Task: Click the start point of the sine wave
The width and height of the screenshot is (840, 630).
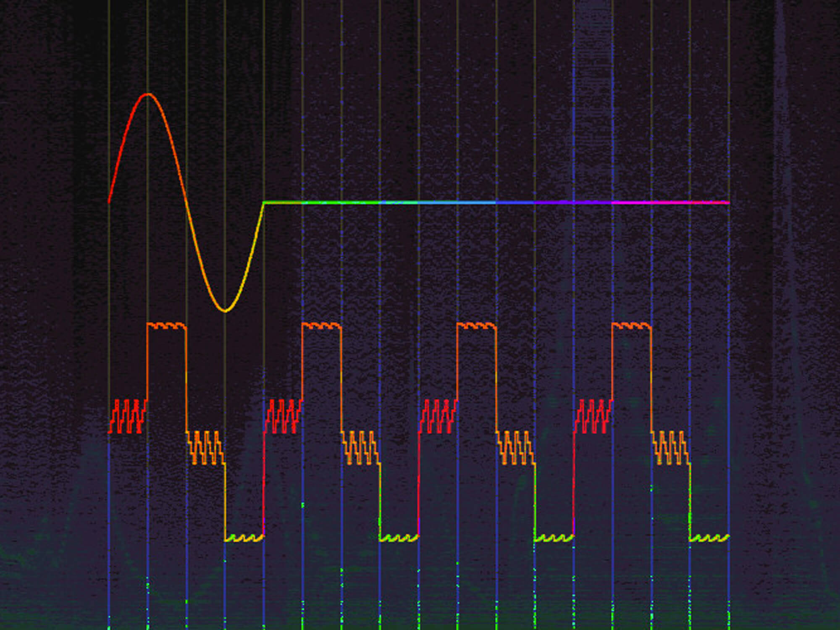Action: coord(109,202)
